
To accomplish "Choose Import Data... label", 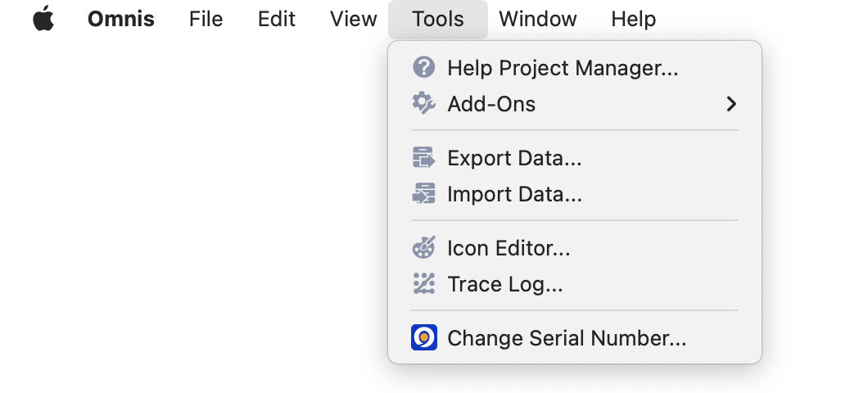I will [514, 194].
